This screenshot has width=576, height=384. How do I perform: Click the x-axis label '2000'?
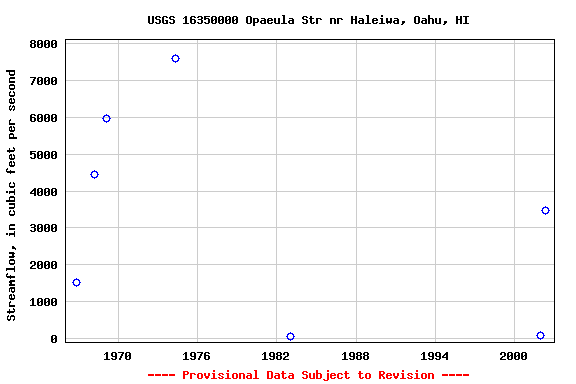(514, 356)
